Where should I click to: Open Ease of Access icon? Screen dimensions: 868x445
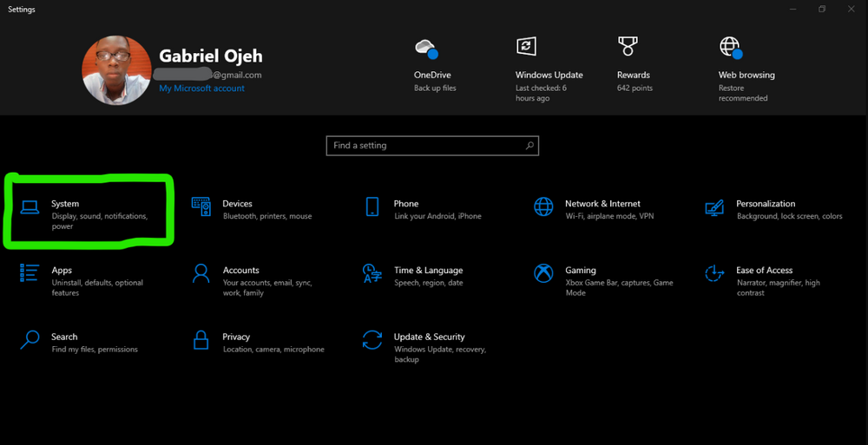click(714, 273)
